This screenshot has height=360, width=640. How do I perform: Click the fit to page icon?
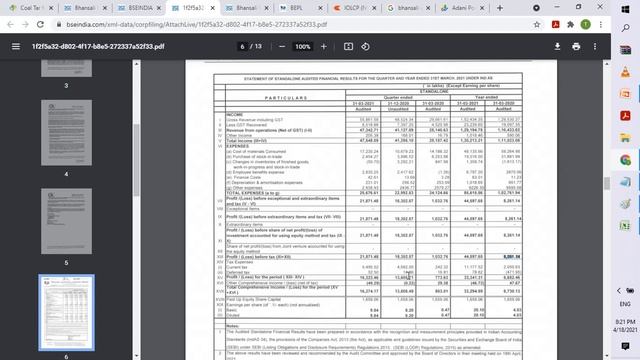[x=348, y=47]
